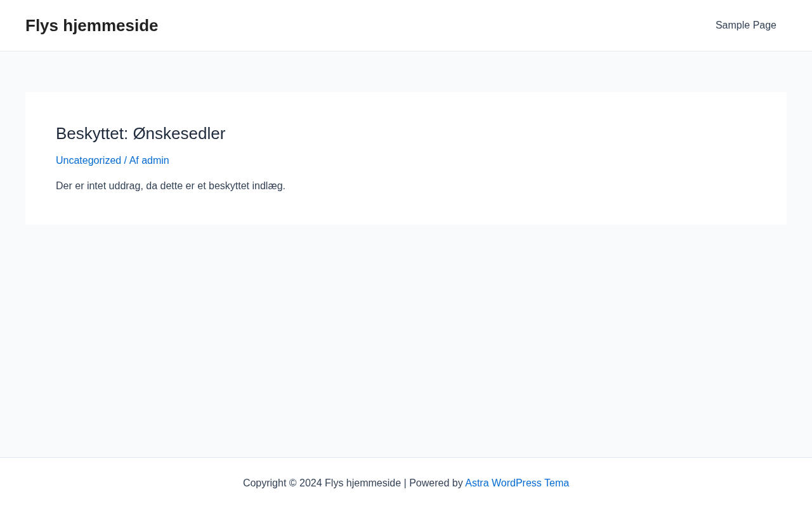Click 'Flys hjemmeside' in the footer copyright
Viewport: 812px width, 508px height.
362,483
